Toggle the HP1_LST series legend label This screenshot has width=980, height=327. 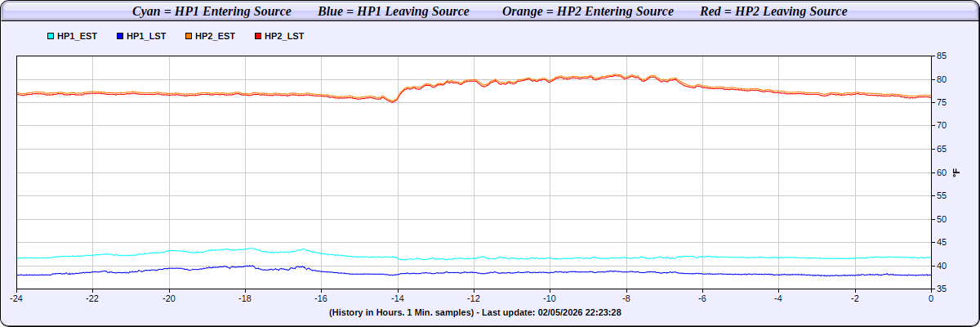click(146, 37)
